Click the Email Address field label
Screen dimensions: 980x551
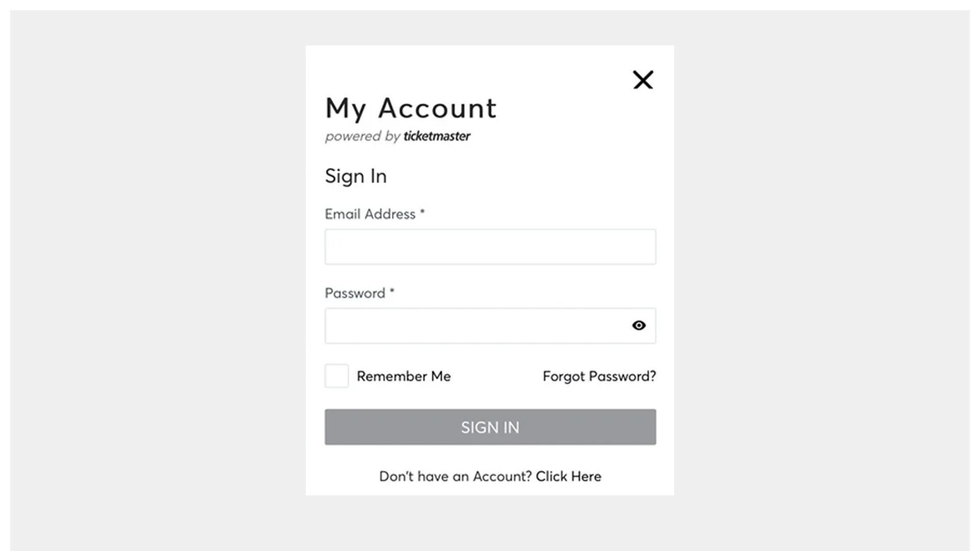[370, 214]
